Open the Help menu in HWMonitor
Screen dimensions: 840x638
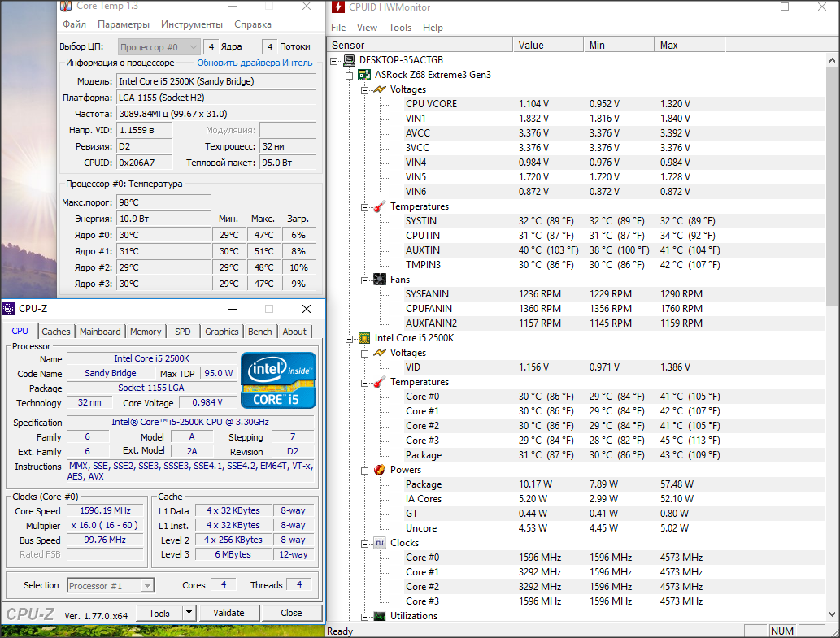433,28
